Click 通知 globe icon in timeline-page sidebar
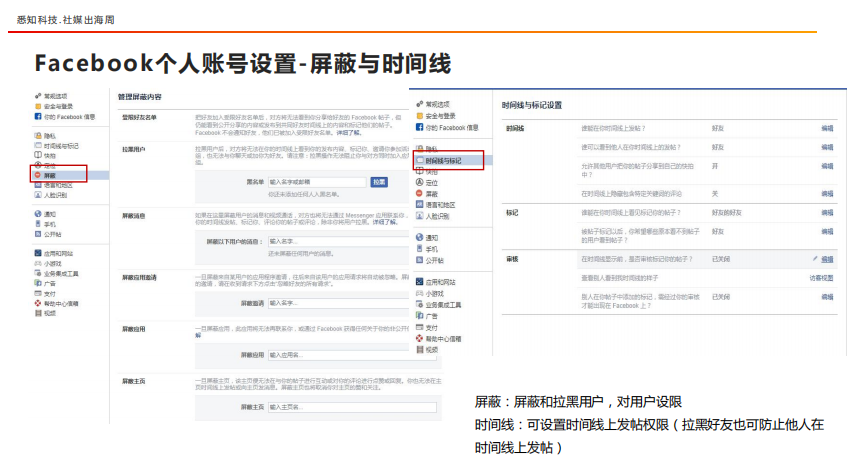Image resolution: width=855 pixels, height=461 pixels. pyautogui.click(x=419, y=237)
